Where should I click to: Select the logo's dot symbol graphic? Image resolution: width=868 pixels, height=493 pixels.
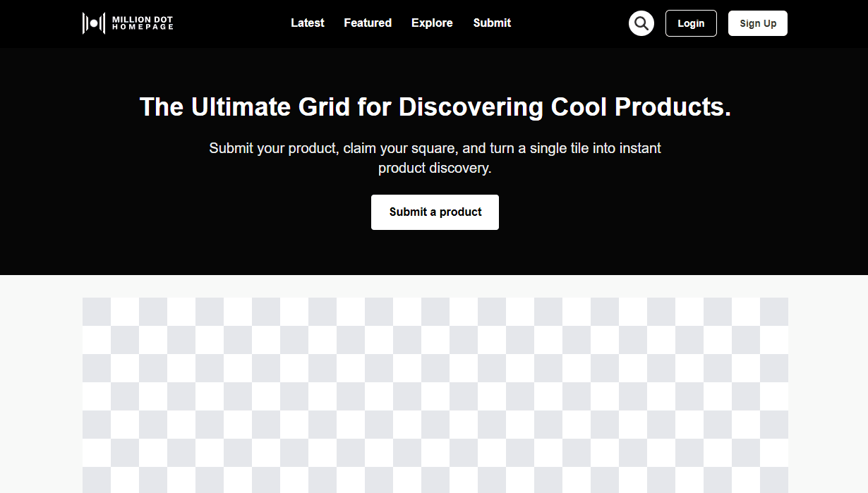tap(92, 23)
